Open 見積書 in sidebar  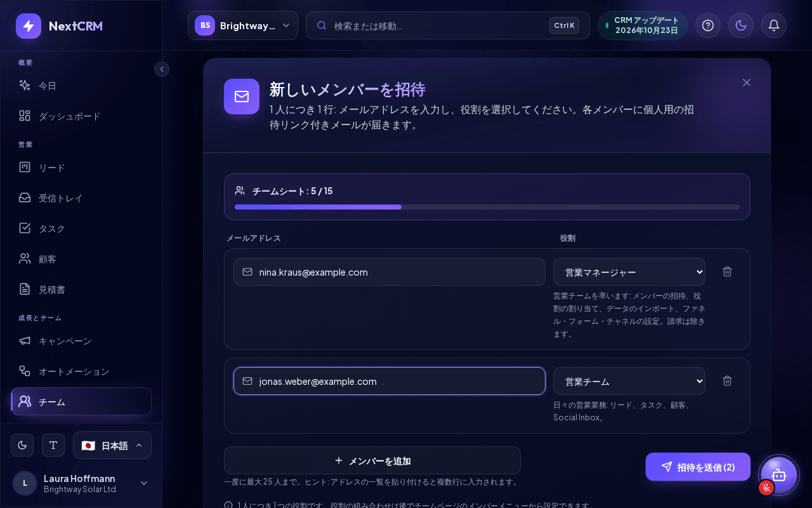(81, 290)
